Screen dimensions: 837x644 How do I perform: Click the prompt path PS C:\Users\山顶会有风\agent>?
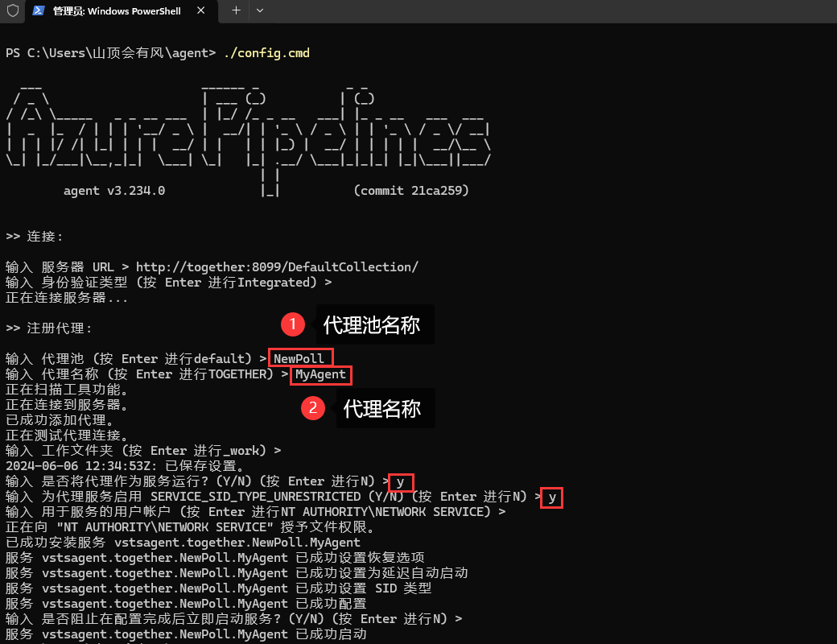point(110,53)
